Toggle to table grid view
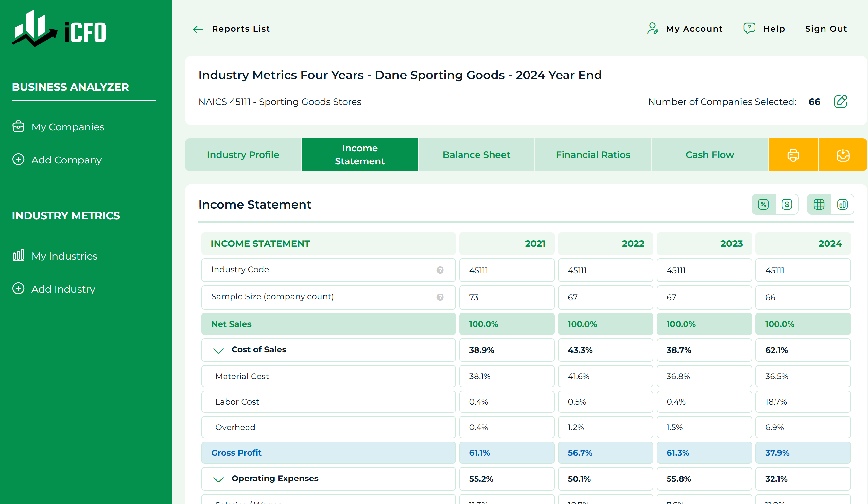The width and height of the screenshot is (868, 504). pyautogui.click(x=819, y=205)
